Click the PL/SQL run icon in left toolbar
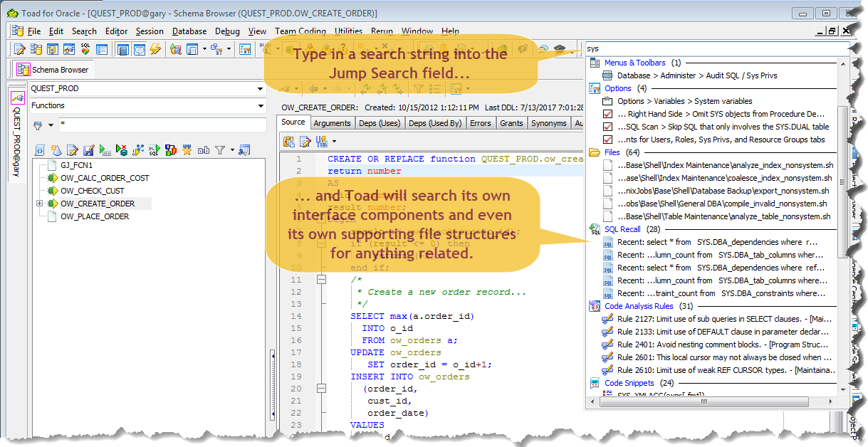868x447 pixels. [x=154, y=150]
